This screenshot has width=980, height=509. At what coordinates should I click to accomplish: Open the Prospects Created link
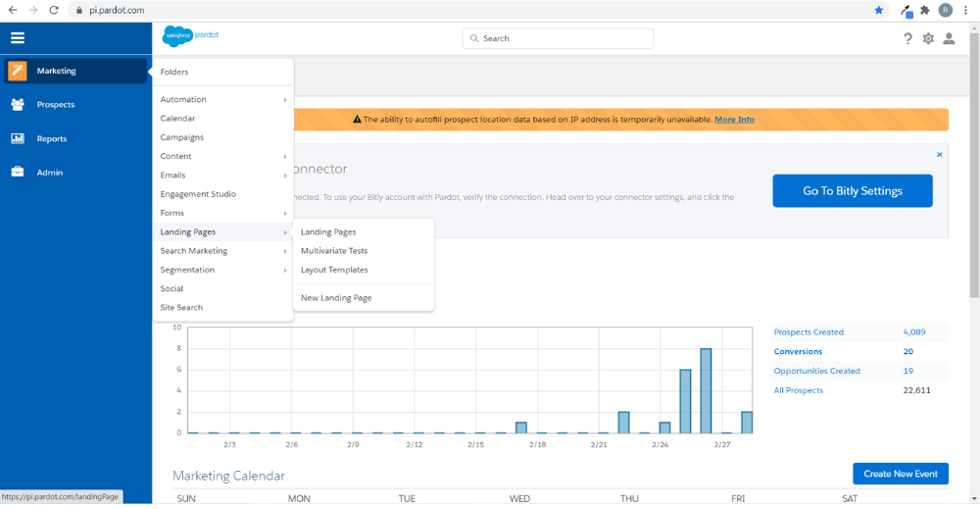point(808,332)
